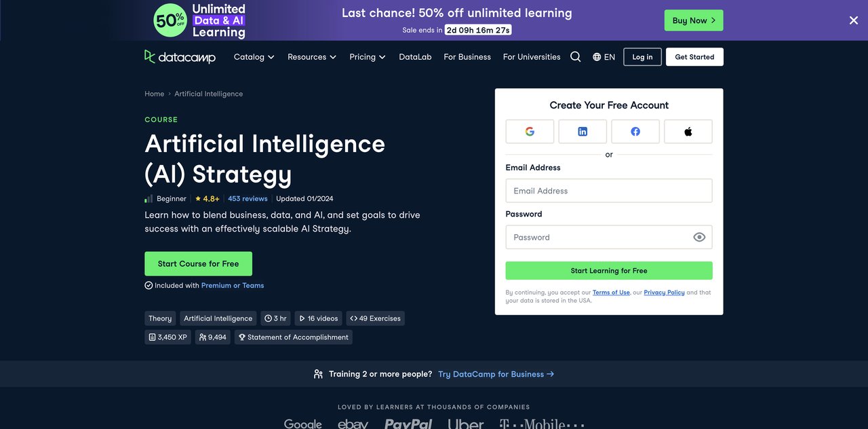
Task: Open the Privacy Policy link
Action: (x=664, y=293)
